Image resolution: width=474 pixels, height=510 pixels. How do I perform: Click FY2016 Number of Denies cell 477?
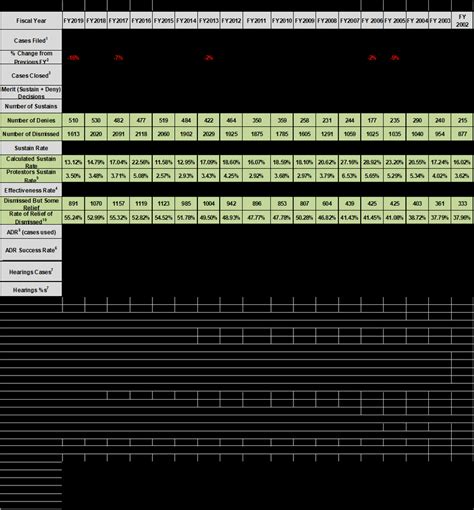tap(141, 120)
